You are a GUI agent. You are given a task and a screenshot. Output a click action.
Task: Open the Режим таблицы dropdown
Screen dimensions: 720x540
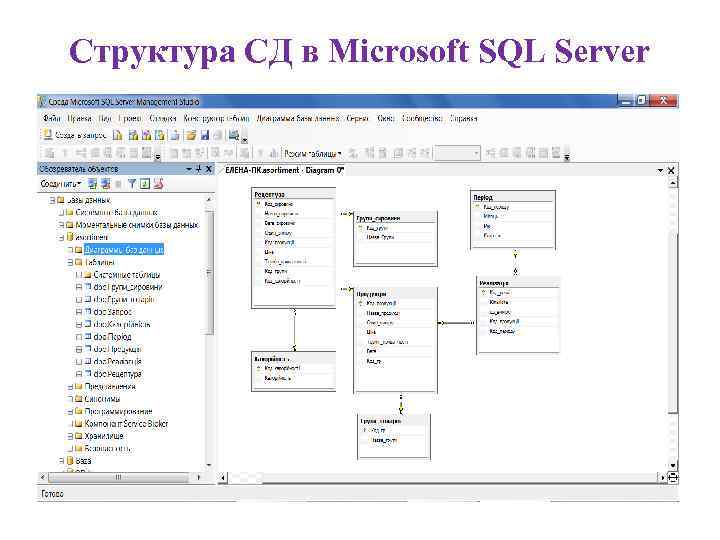312,153
